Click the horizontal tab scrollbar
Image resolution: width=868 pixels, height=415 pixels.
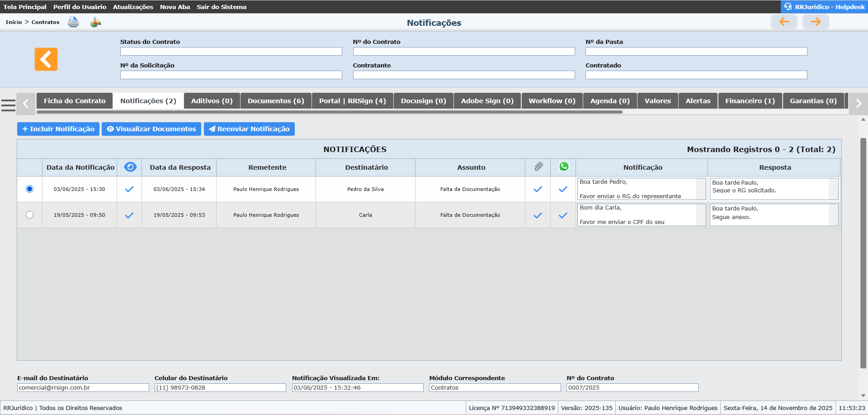point(329,112)
